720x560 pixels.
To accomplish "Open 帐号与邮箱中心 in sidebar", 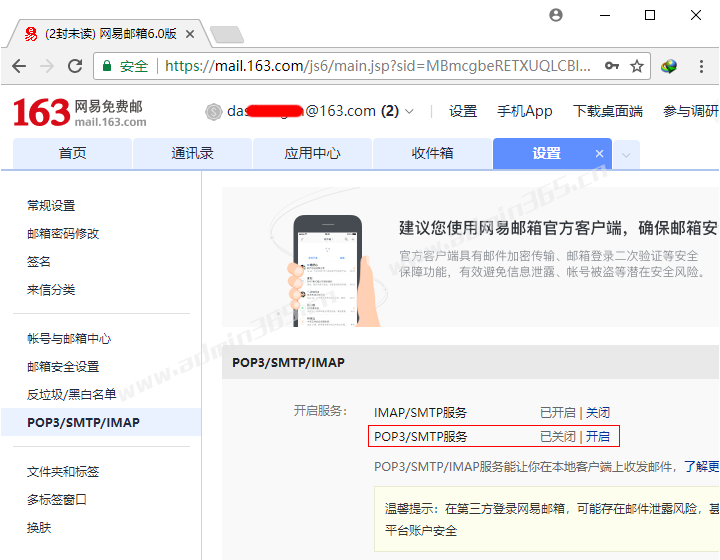I will coord(69,339).
